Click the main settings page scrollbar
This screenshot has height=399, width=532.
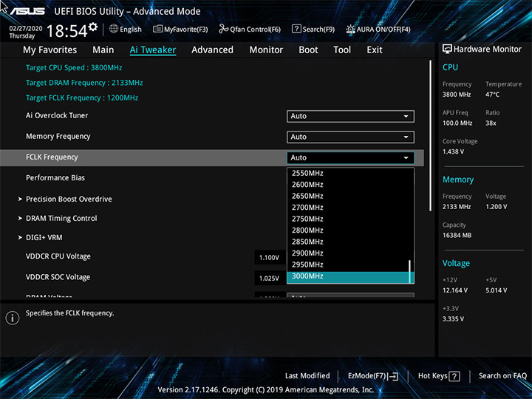(x=431, y=136)
